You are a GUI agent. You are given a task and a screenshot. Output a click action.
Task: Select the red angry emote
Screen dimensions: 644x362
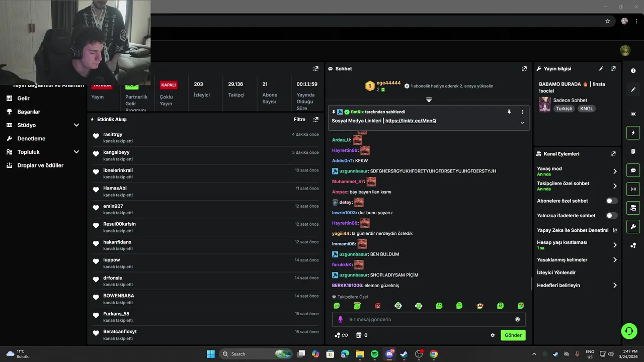pos(378,306)
